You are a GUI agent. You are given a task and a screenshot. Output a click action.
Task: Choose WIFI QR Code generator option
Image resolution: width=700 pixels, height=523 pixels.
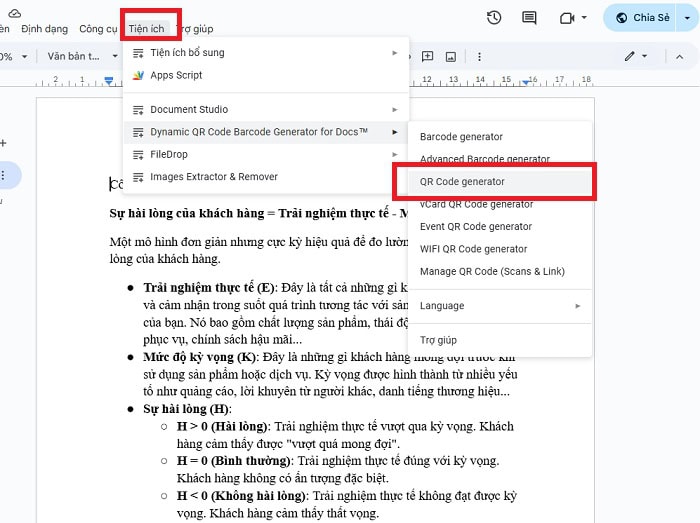click(500, 249)
